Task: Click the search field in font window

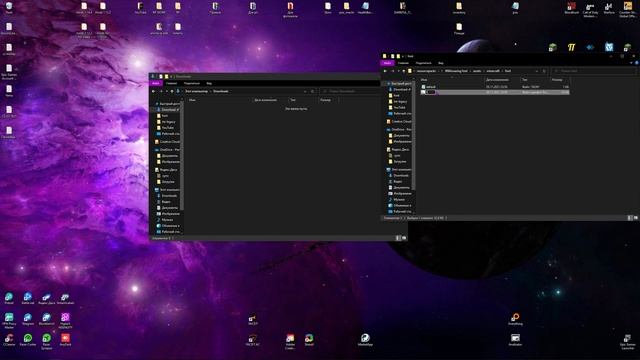Action: pyautogui.click(x=594, y=71)
